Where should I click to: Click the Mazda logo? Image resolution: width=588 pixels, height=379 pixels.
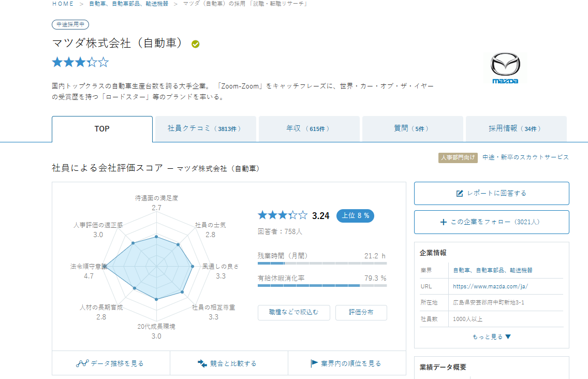point(505,68)
